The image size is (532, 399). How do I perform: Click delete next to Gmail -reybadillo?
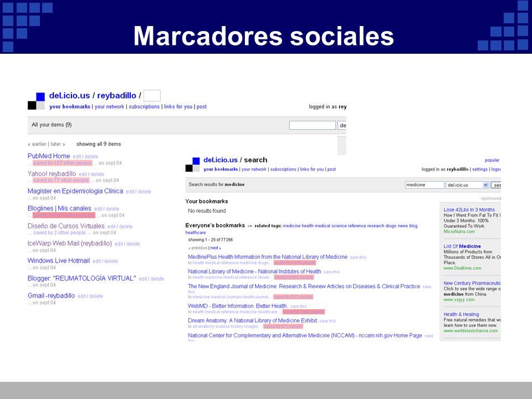[x=96, y=296]
